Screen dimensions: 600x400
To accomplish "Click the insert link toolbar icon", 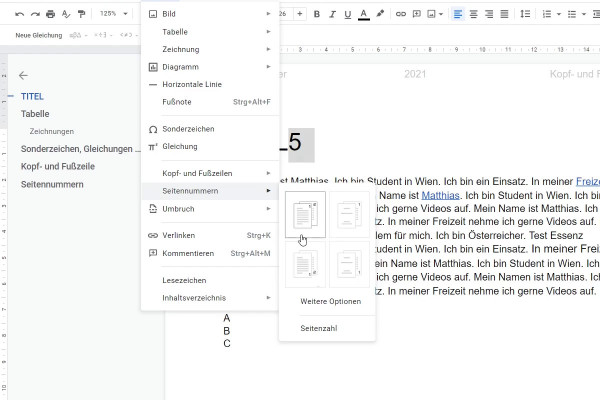I will point(401,14).
